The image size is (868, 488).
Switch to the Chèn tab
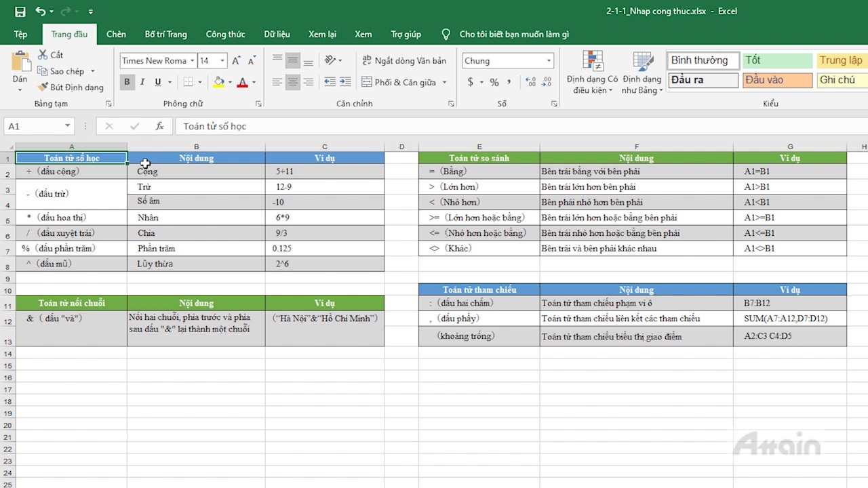pos(116,35)
